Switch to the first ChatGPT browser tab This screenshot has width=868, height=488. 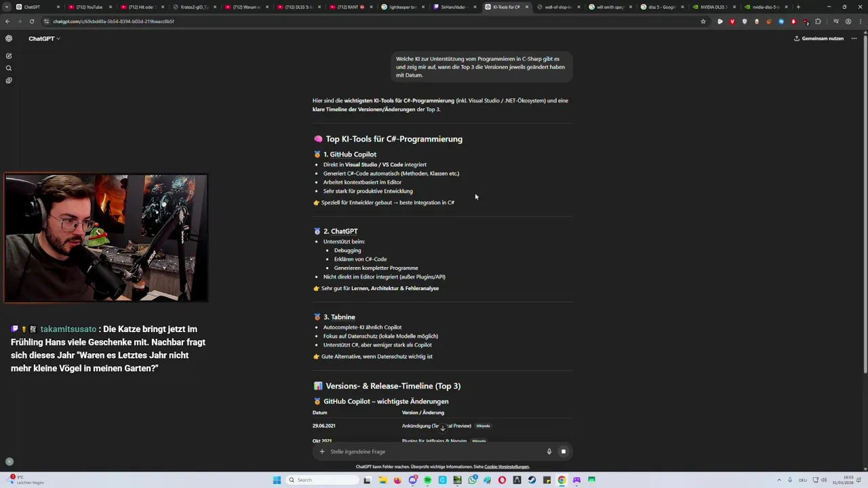coord(38,7)
